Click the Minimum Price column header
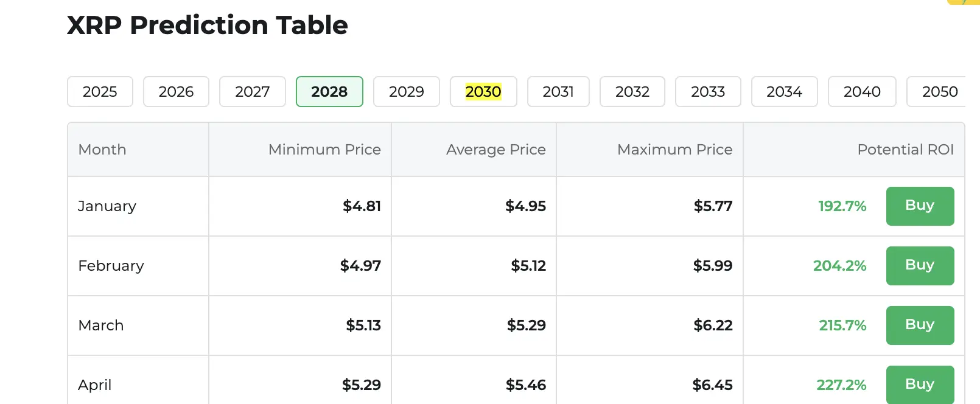980x404 pixels. 324,150
